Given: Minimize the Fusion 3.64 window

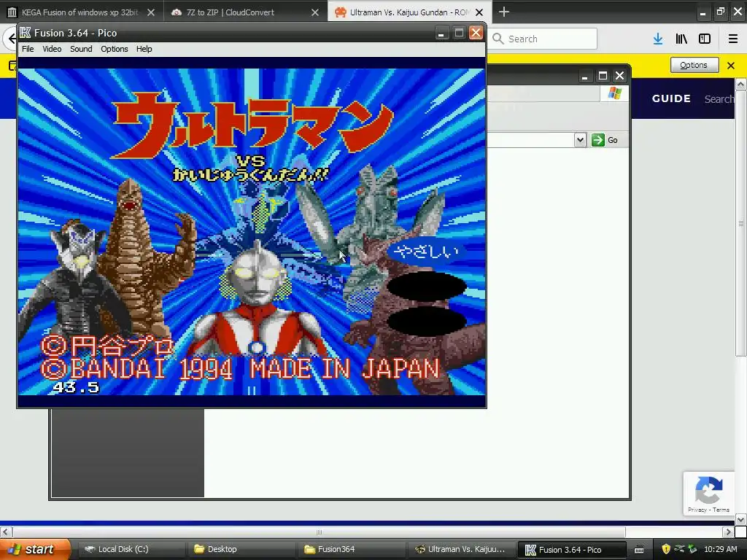Looking at the screenshot, I should tap(441, 33).
